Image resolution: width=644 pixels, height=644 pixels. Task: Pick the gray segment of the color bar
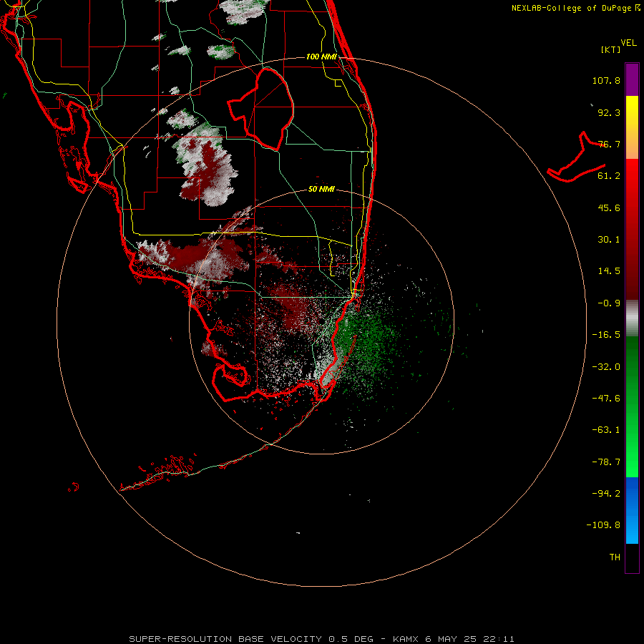(632, 318)
